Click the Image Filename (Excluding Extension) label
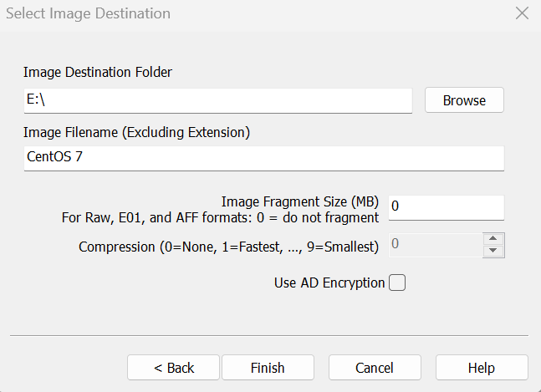 click(x=137, y=132)
